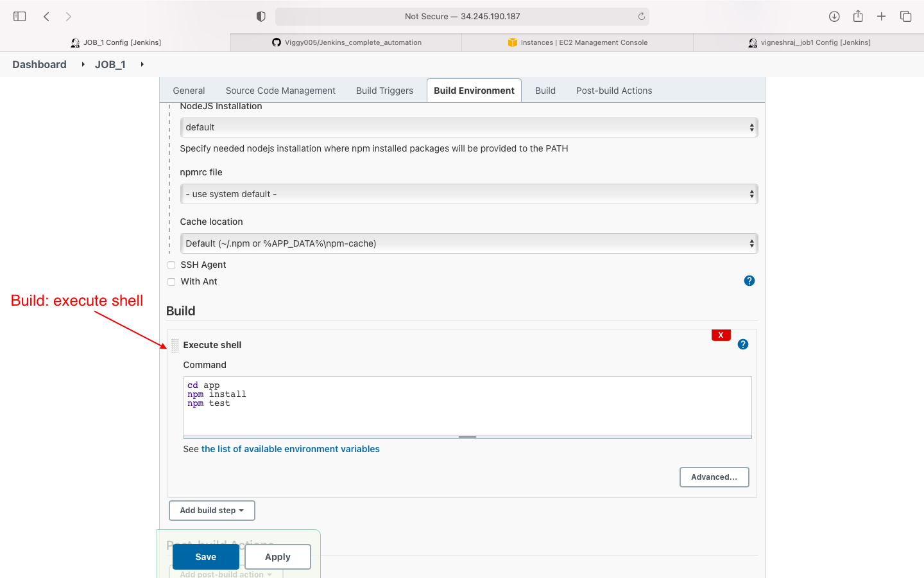Switch to the vigneshraj_job1 Config browser tab
This screenshot has height=578, width=924.
click(809, 42)
